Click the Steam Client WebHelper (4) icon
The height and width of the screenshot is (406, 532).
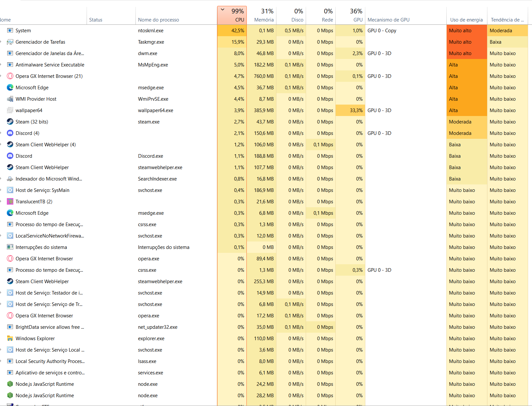[x=10, y=145]
